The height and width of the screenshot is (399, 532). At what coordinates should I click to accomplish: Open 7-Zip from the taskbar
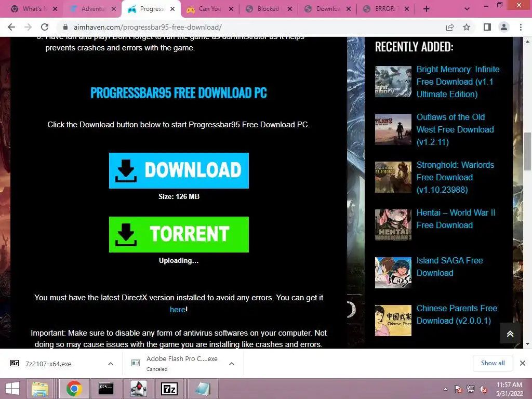point(169,389)
